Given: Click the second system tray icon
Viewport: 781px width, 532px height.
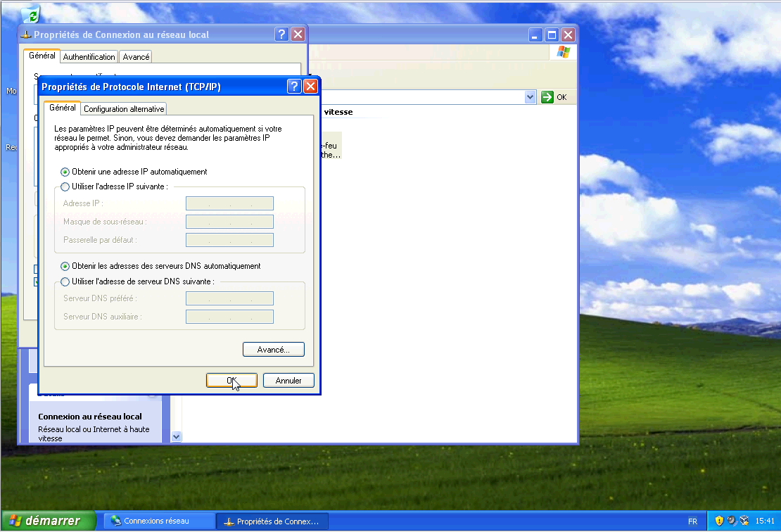Looking at the screenshot, I should click(x=732, y=521).
